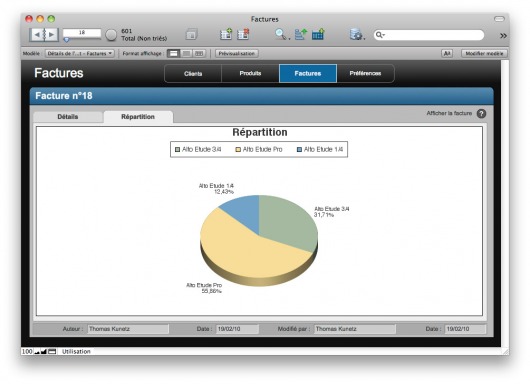530x384 pixels.
Task: Go to previous record arrow
Action: tap(37, 34)
